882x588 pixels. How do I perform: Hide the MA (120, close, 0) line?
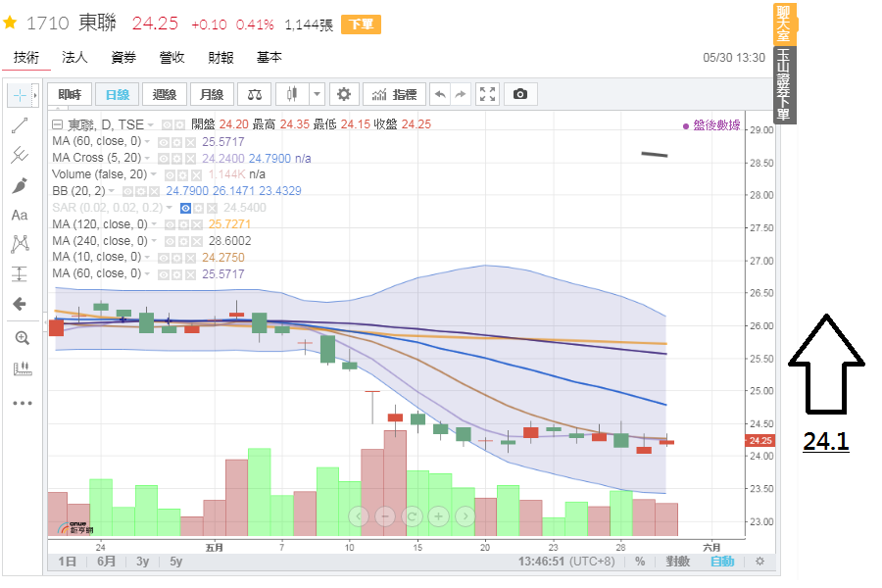170,225
